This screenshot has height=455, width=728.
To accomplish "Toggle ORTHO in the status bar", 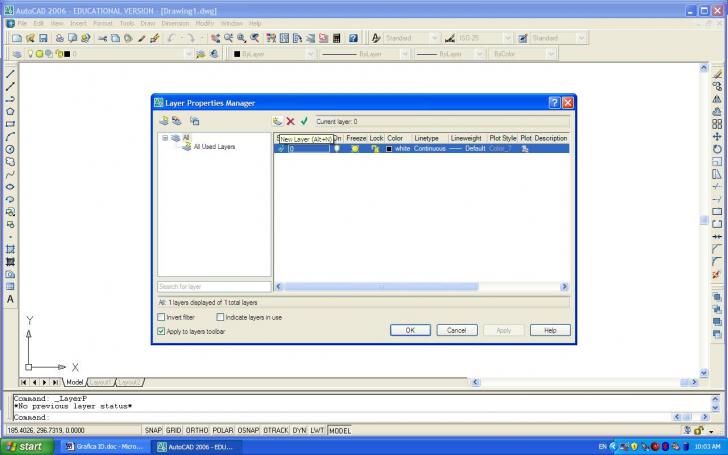I will tap(197, 430).
